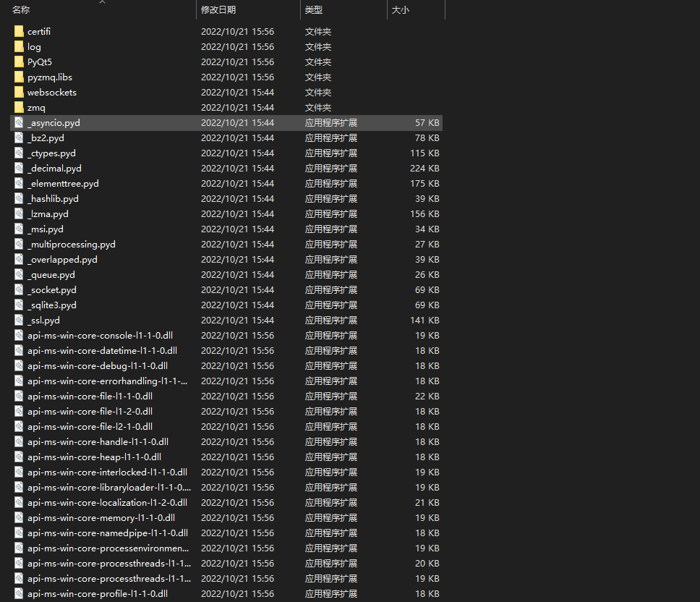Screen dimensions: 700x602
Task: Select the highlighted _asyncio.pyd file
Action: point(52,122)
